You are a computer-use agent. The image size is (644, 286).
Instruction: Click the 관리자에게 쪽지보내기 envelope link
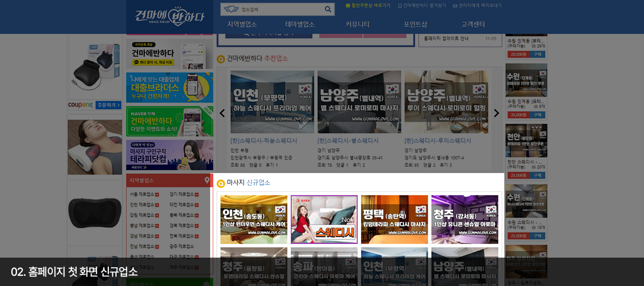tap(477, 6)
